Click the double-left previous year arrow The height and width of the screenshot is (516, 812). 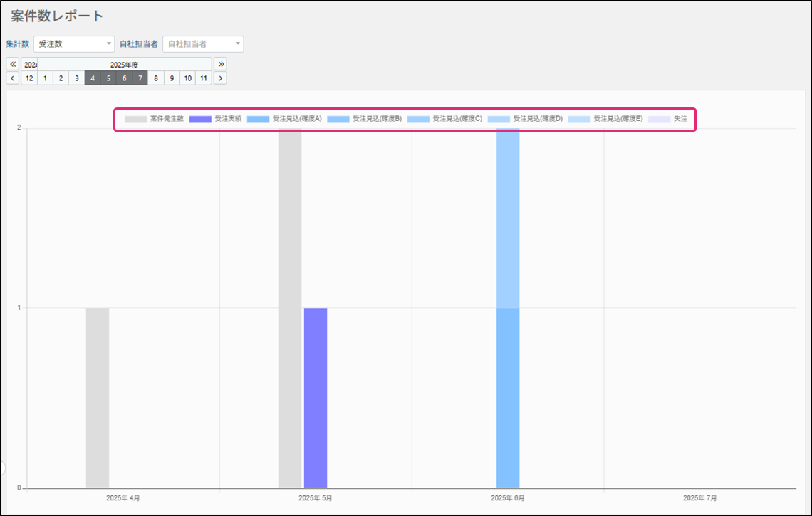tap(13, 64)
